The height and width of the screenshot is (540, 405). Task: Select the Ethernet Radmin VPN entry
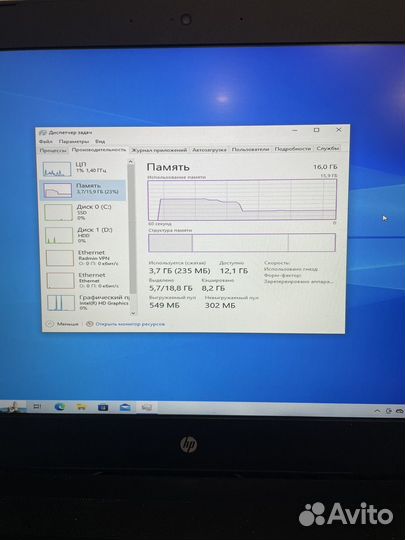pyautogui.click(x=85, y=258)
